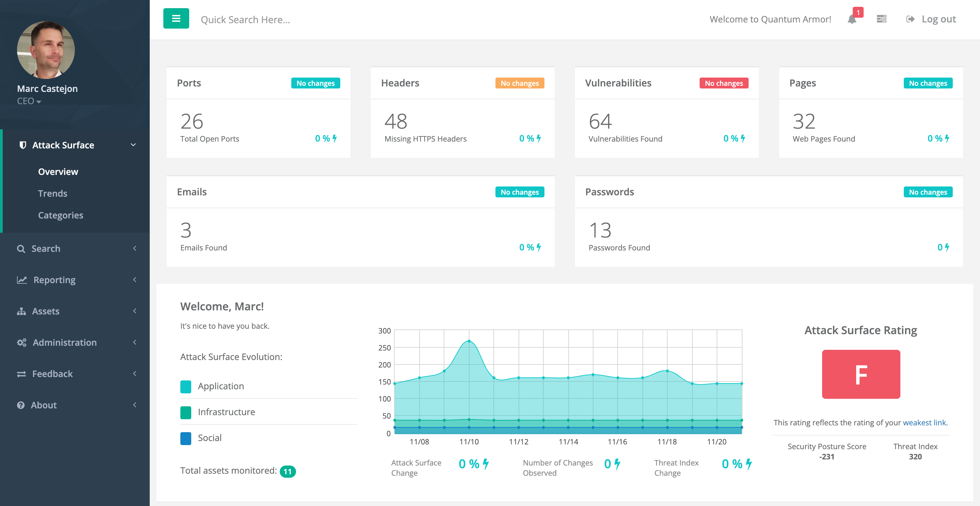Screen dimensions: 980x506
Task: Toggle the Social series visibility
Action: (x=186, y=438)
